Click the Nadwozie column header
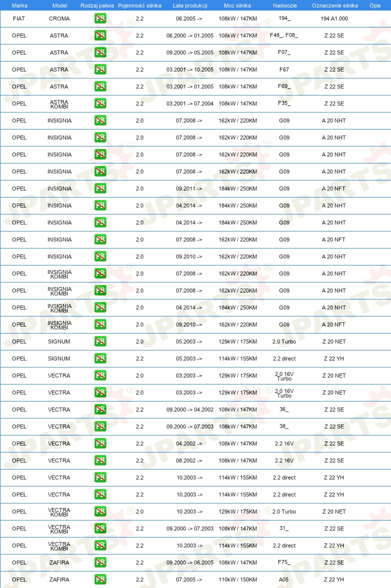 pos(285,5)
